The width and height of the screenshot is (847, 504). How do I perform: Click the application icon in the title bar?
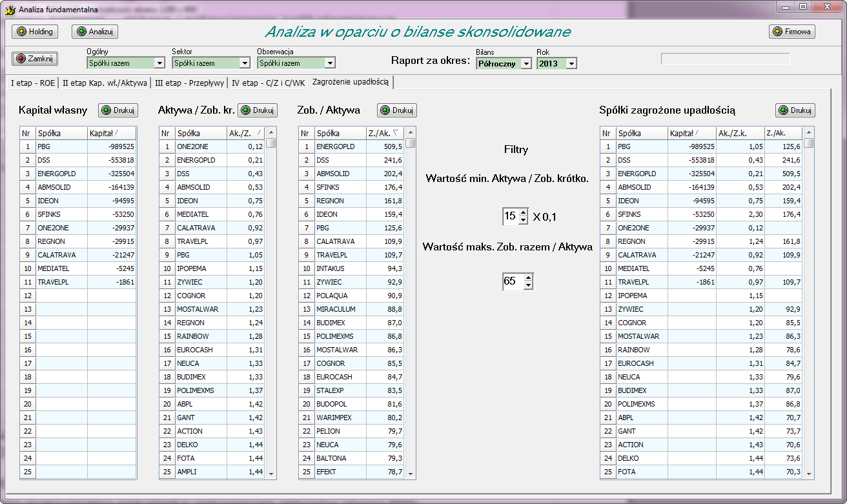click(x=10, y=10)
